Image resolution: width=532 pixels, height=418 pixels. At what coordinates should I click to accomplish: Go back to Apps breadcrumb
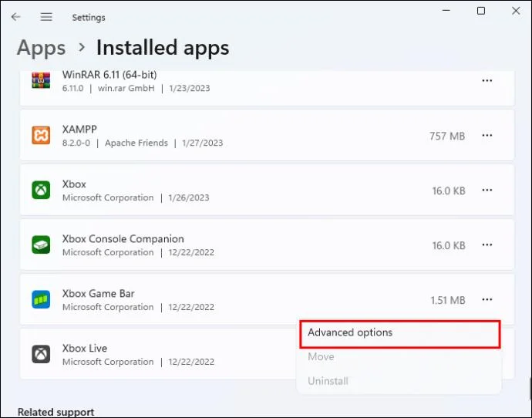coord(41,48)
